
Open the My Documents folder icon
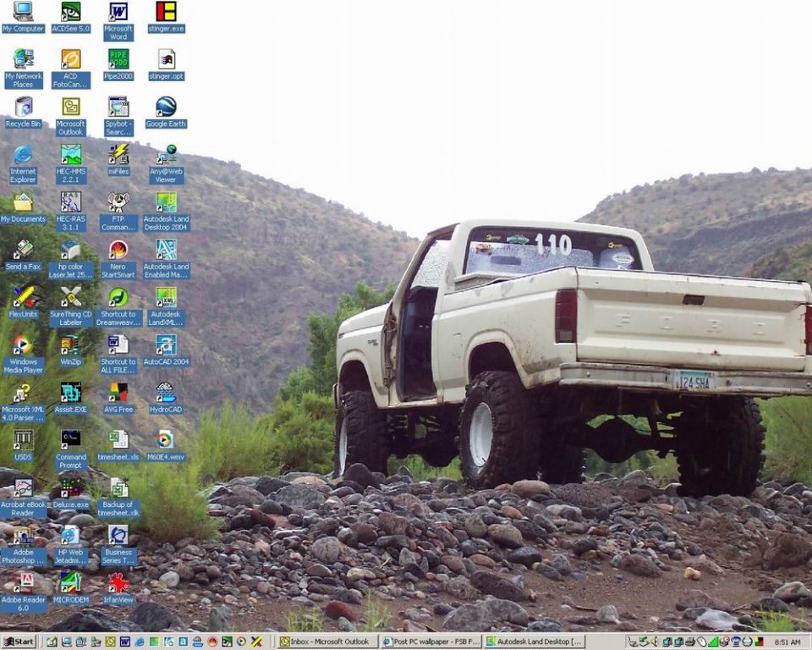pos(24,208)
